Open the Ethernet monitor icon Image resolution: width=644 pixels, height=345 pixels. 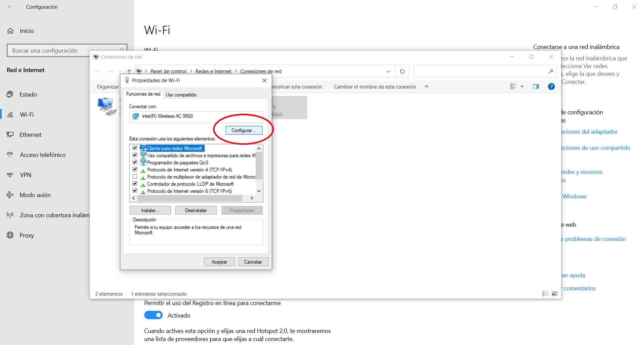10,134
